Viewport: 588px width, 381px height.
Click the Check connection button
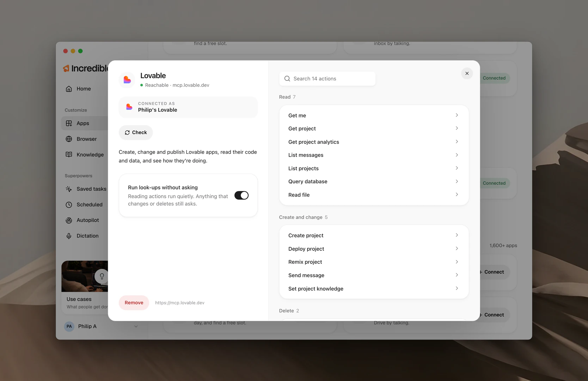click(136, 133)
